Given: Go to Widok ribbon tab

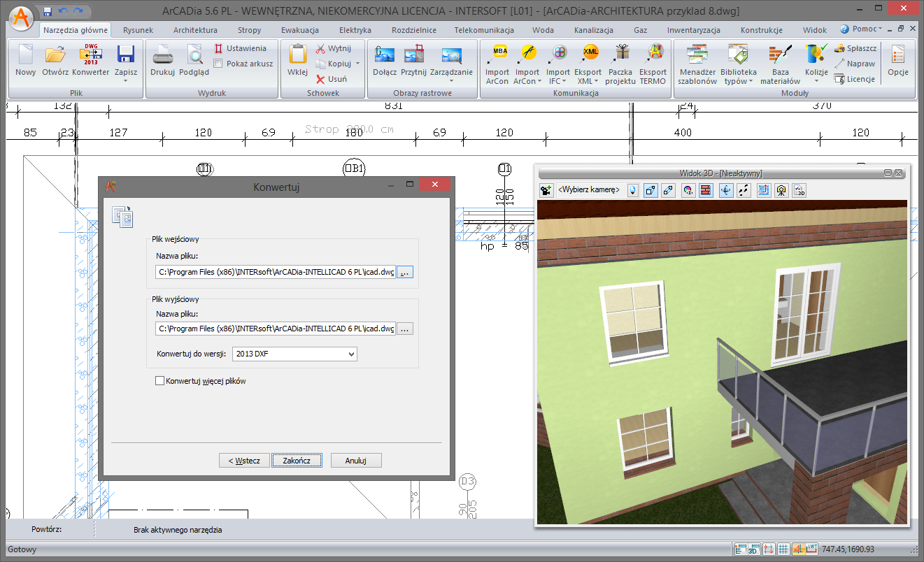Looking at the screenshot, I should tap(815, 30).
